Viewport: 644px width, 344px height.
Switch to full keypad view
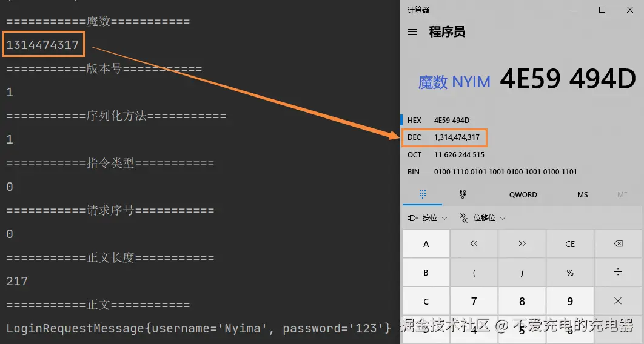click(x=422, y=194)
